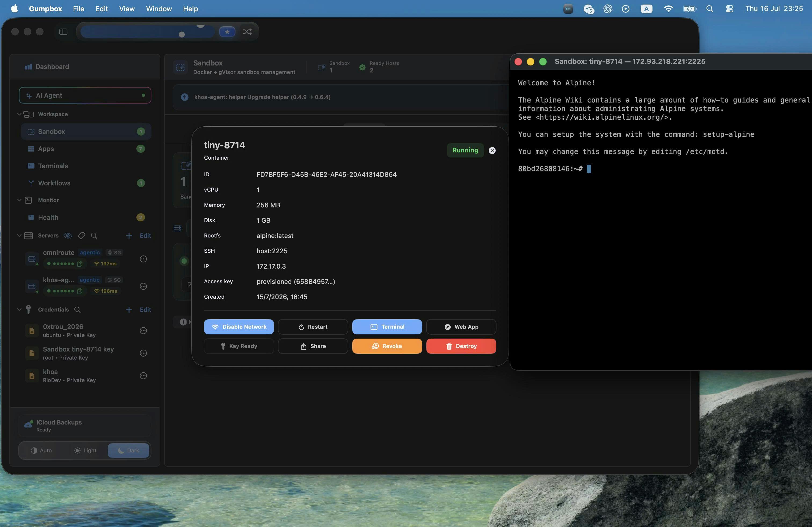
Task: Open the File menu
Action: pyautogui.click(x=78, y=9)
